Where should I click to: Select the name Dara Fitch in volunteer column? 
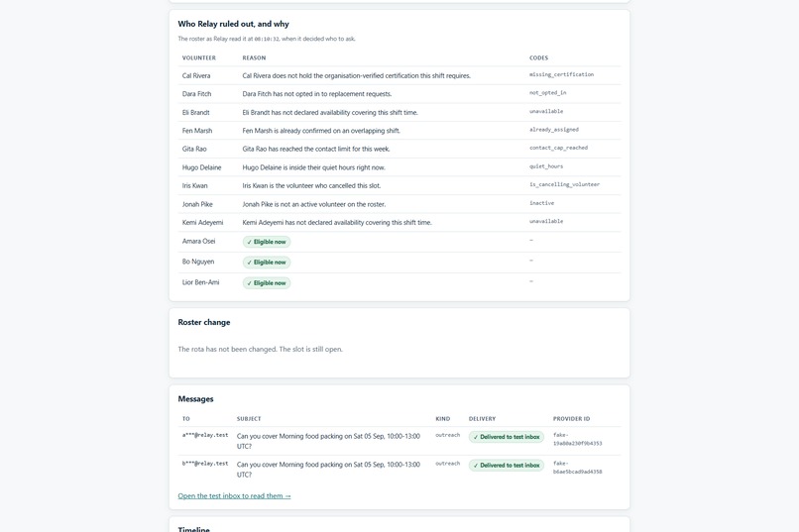(x=196, y=94)
